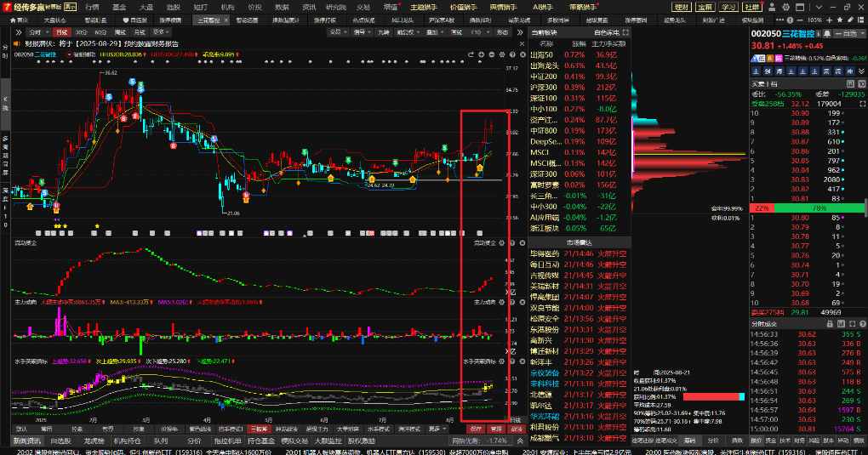The height and width of the screenshot is (455, 868).
Task: Click the plus zoom icon above main chart
Action: pos(482,54)
